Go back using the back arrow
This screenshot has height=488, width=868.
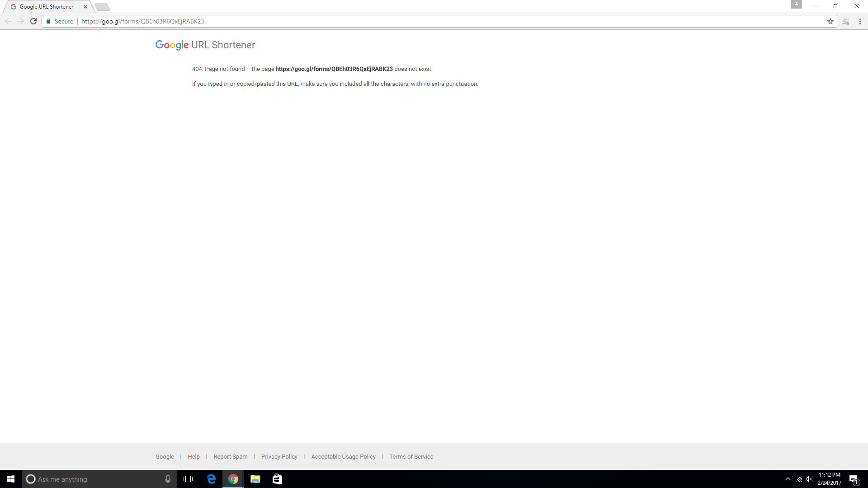(x=8, y=21)
